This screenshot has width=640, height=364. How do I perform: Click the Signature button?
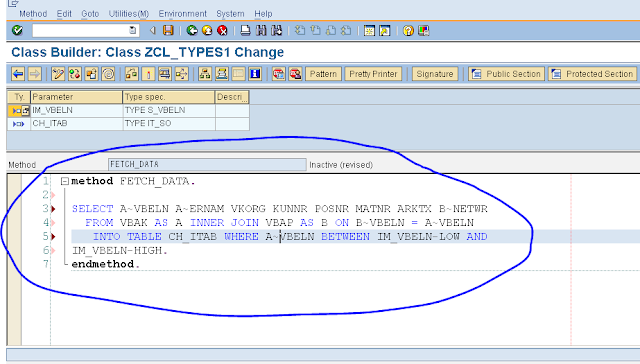[x=435, y=74]
